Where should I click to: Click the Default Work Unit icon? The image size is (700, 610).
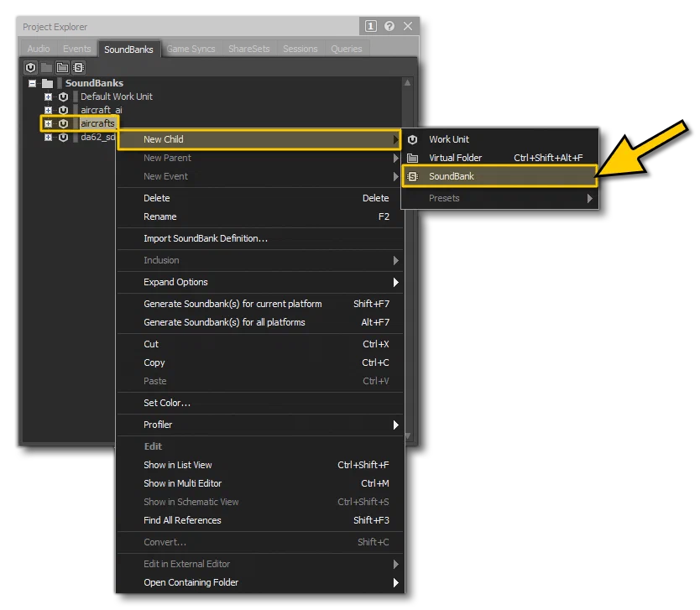pyautogui.click(x=64, y=96)
